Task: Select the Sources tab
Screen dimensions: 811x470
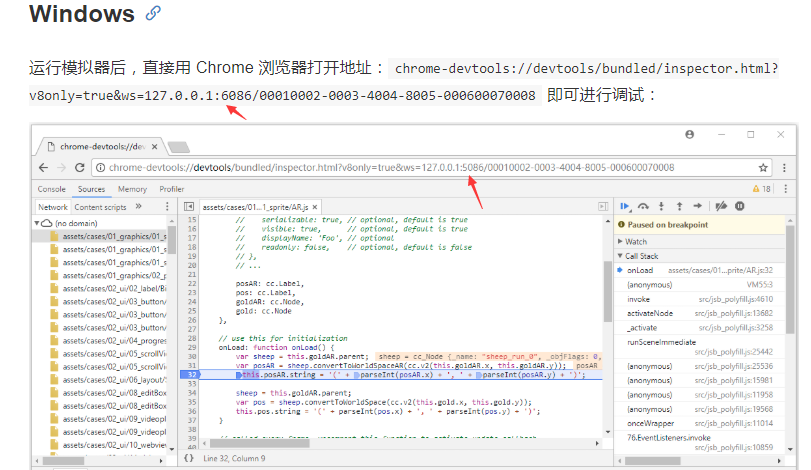Action: click(92, 189)
